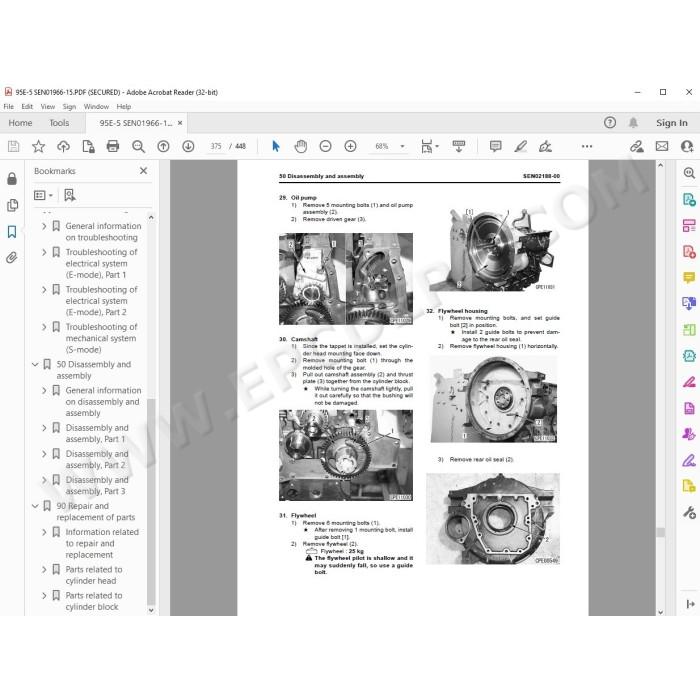The height and width of the screenshot is (700, 700).
Task: Select the Hand pan tool
Action: point(300,146)
